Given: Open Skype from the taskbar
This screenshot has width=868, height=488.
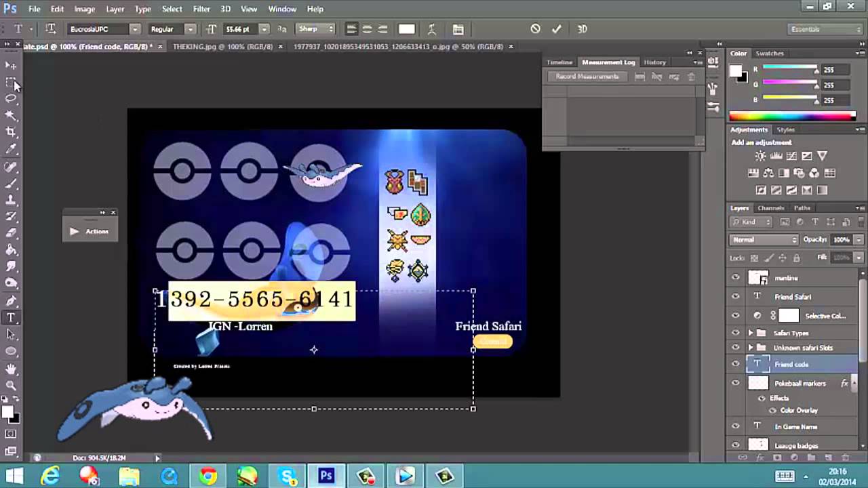Looking at the screenshot, I should point(287,476).
